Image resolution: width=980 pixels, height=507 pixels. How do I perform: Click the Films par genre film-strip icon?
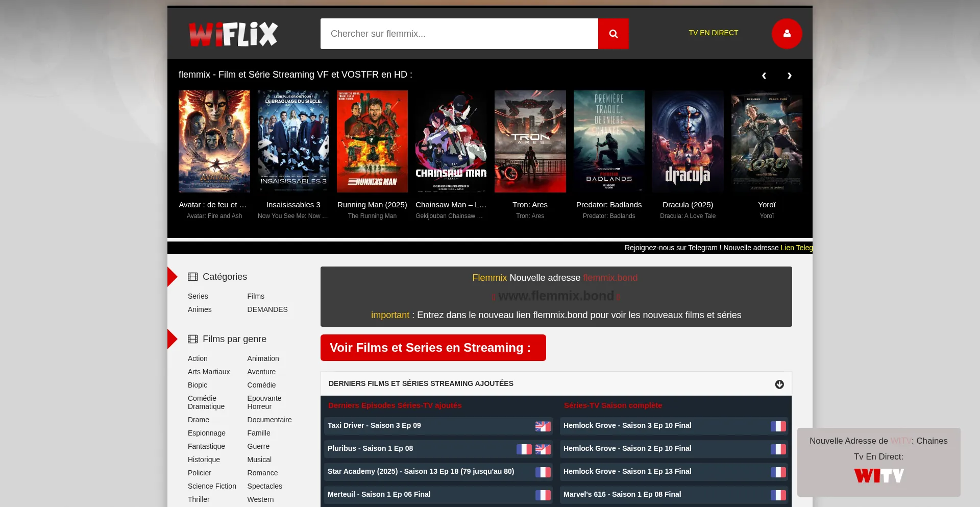coord(193,339)
